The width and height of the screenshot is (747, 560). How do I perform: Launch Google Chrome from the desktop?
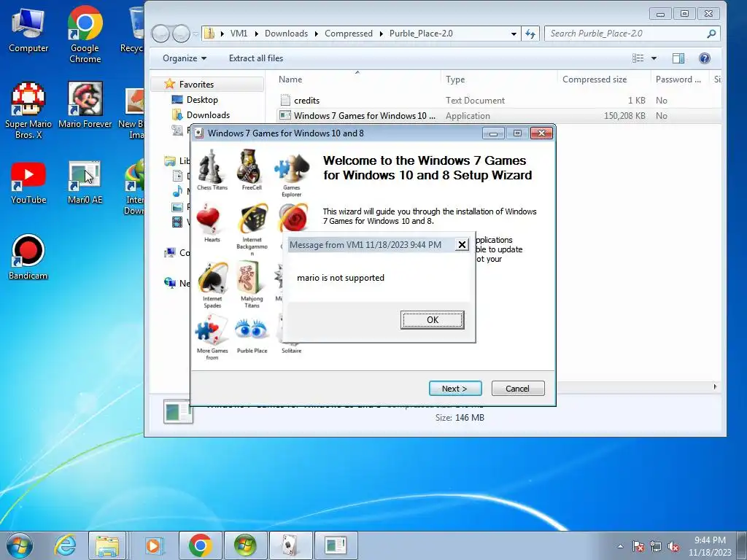[85, 34]
